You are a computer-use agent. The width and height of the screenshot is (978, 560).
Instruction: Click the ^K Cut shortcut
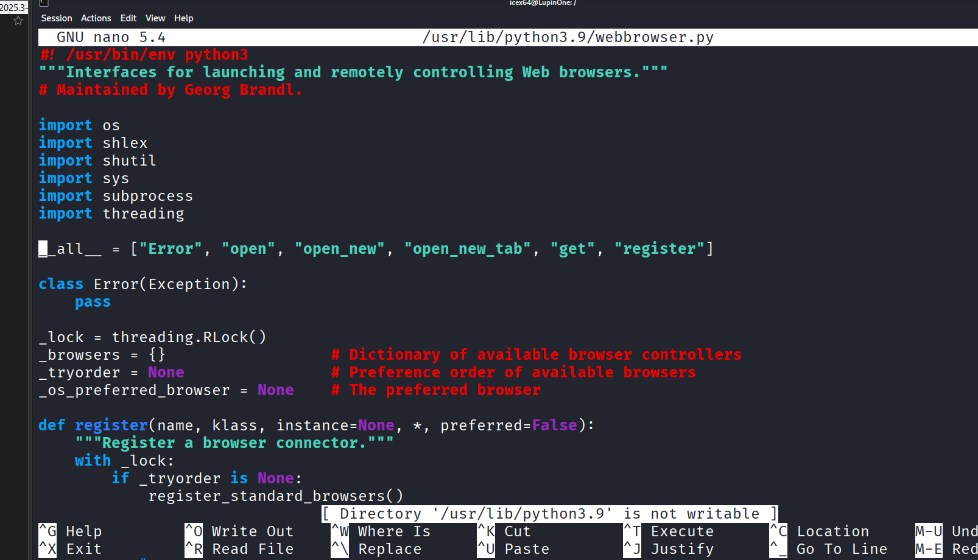(505, 531)
